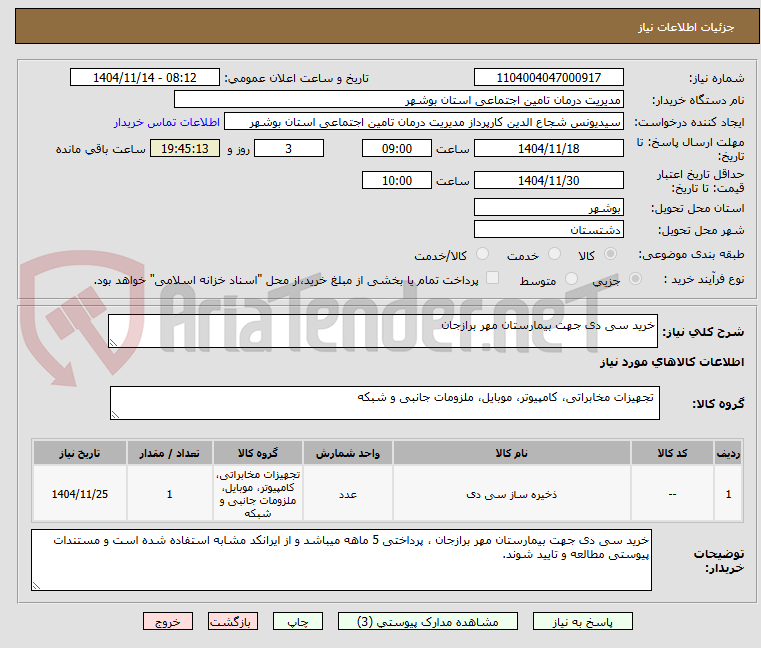
Task: Click the ردیف column header
Action: (x=728, y=453)
